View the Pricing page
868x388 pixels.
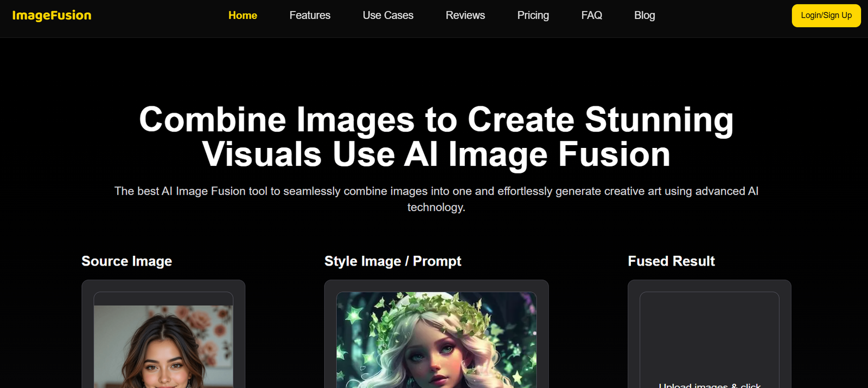(x=533, y=15)
